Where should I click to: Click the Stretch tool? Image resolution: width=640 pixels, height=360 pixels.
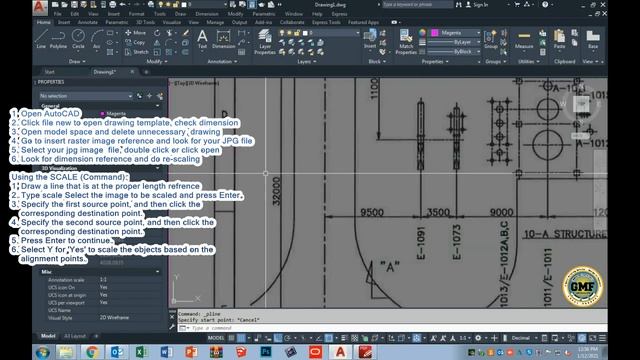tap(136, 52)
